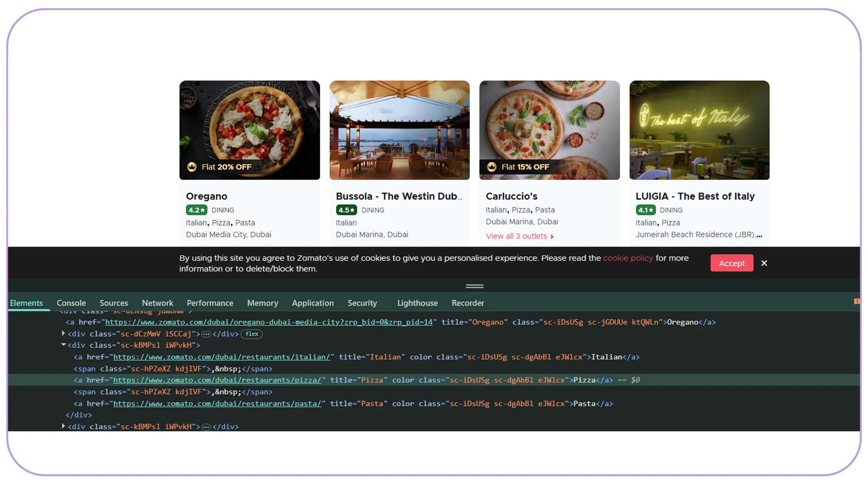Open the Elements tab in DevTools
This screenshot has height=484, width=868.
click(x=27, y=303)
